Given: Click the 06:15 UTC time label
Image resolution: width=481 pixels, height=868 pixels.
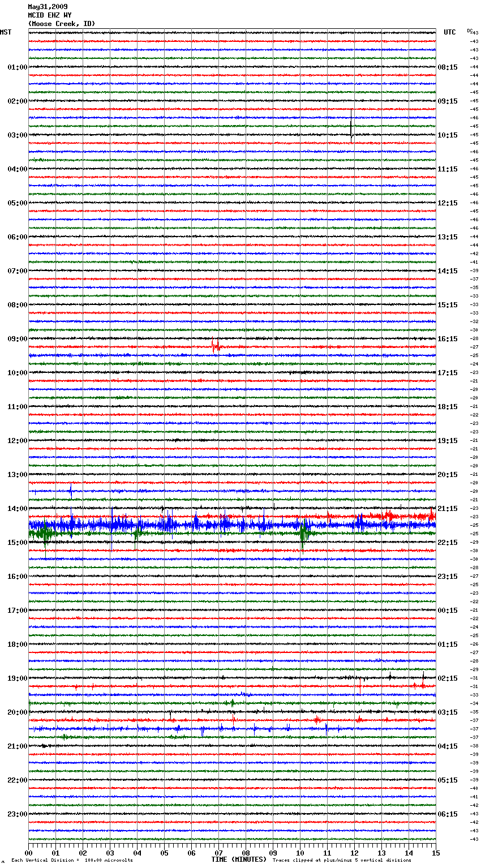Looking at the screenshot, I should tap(448, 814).
